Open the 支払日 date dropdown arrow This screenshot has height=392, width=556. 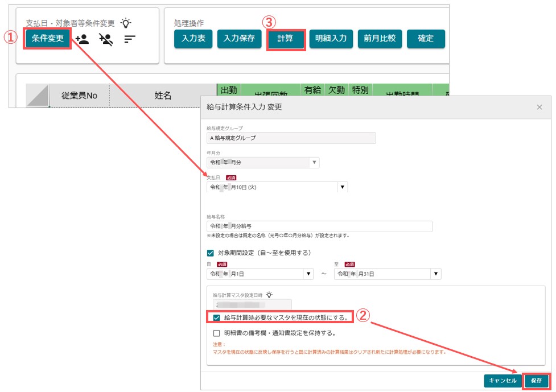point(342,187)
